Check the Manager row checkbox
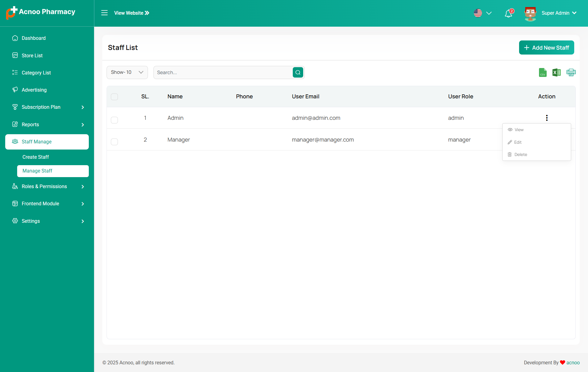This screenshot has height=372, width=588. [114, 142]
